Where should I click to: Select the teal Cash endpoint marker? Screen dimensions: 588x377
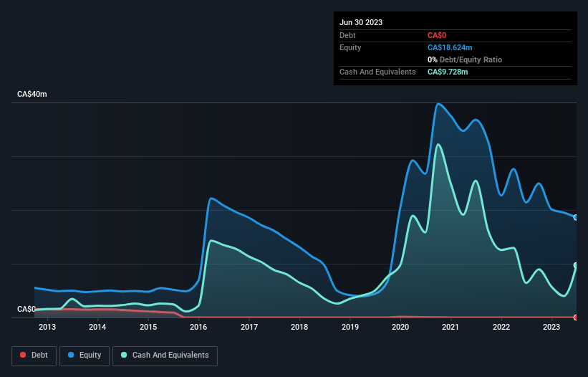pos(576,265)
